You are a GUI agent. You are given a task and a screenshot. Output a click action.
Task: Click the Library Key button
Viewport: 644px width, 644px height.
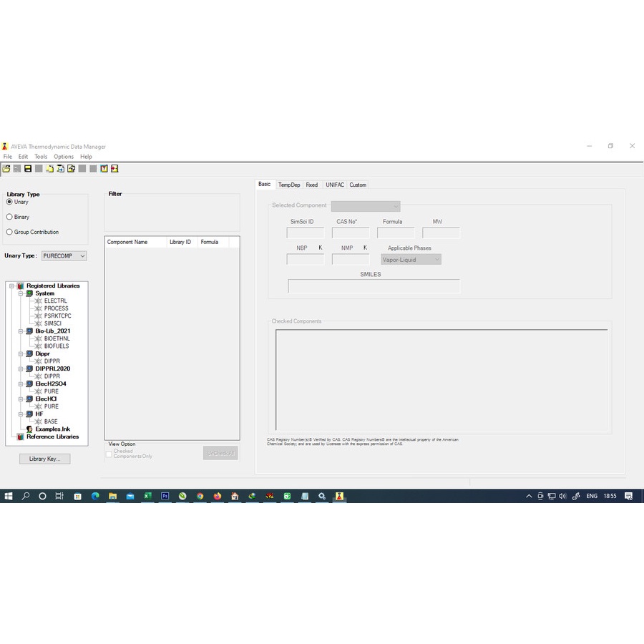[x=45, y=459]
